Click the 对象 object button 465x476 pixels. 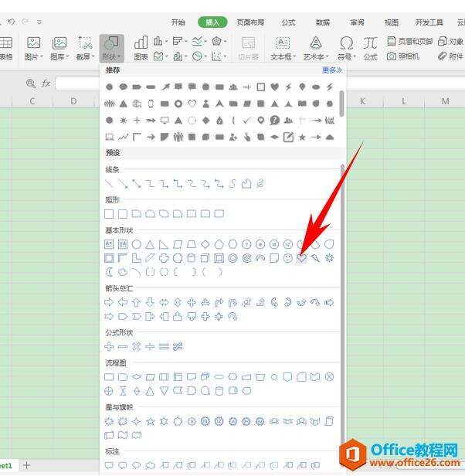pyautogui.click(x=451, y=41)
